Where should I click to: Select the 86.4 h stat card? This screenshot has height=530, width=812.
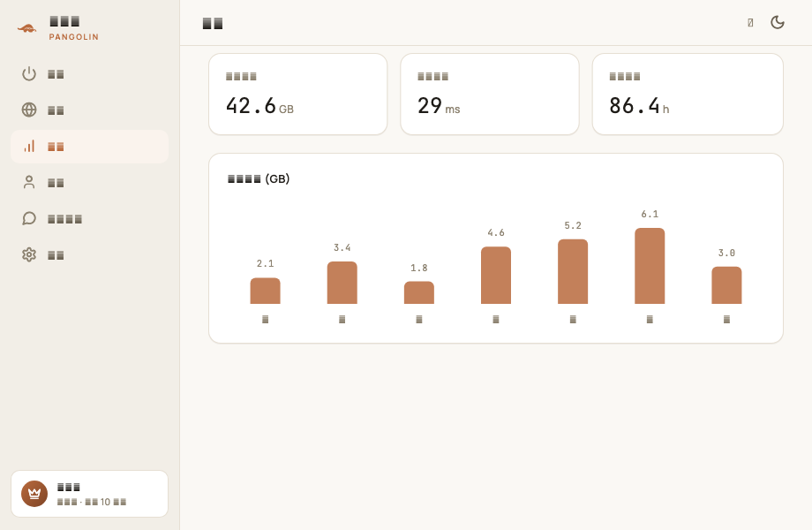[688, 94]
